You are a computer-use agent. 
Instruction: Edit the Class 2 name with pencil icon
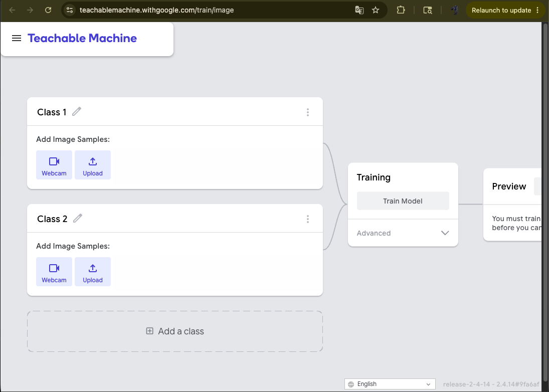tap(78, 219)
